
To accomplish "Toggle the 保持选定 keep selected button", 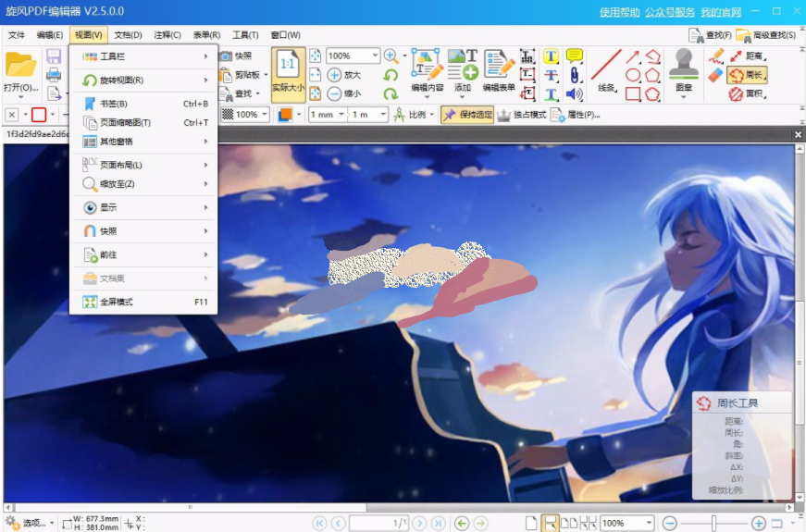I will 467,115.
